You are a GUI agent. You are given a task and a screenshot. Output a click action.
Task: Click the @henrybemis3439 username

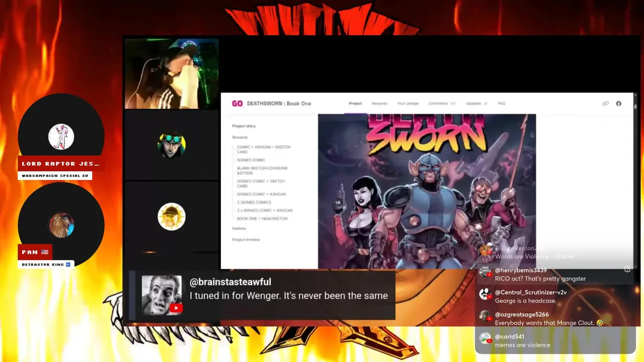point(521,270)
